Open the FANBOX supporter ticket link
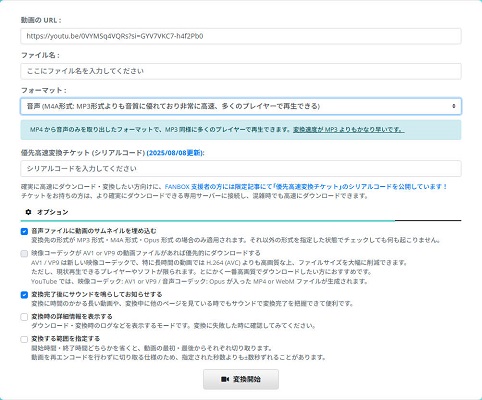 pyautogui.click(x=306, y=186)
